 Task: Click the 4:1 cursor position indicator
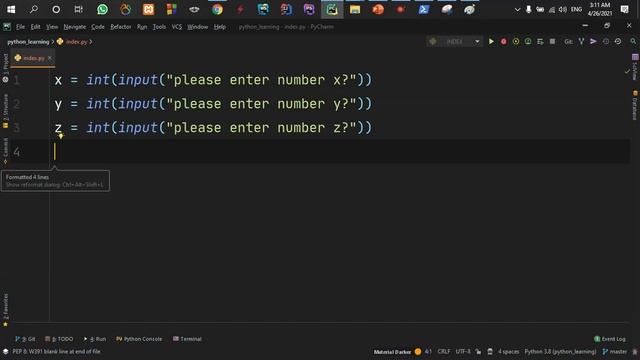click(428, 352)
